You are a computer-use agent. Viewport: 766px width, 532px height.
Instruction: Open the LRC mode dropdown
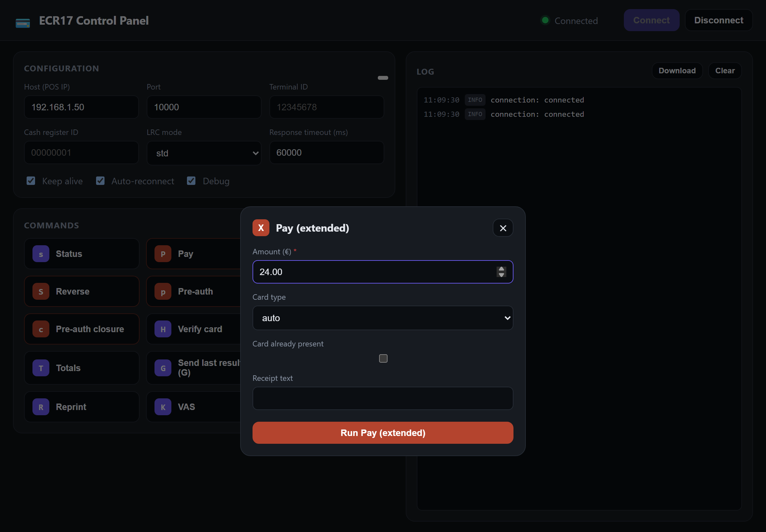tap(204, 153)
